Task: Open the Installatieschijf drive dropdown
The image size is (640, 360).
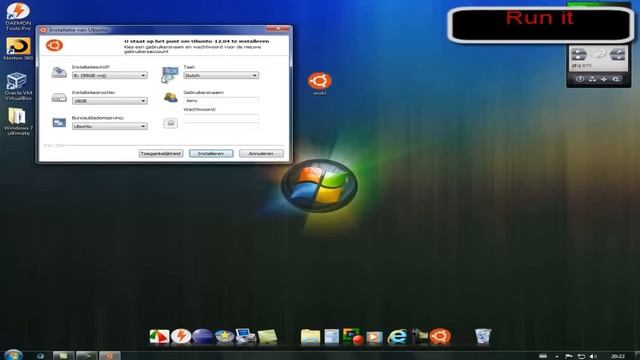Action: tap(109, 76)
